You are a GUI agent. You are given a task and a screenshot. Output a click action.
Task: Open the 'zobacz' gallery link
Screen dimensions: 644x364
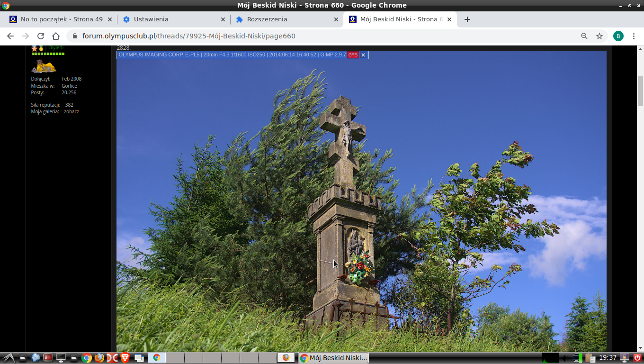tap(72, 111)
